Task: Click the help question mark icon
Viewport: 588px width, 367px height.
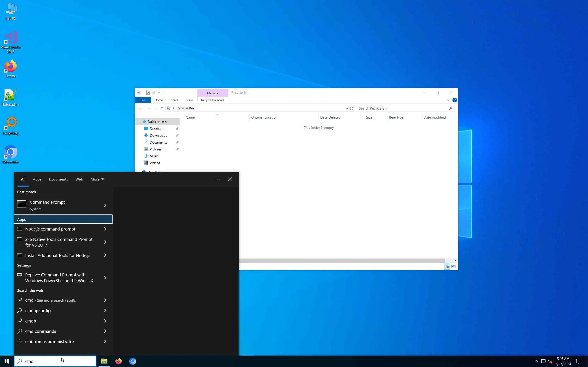Action: click(455, 100)
